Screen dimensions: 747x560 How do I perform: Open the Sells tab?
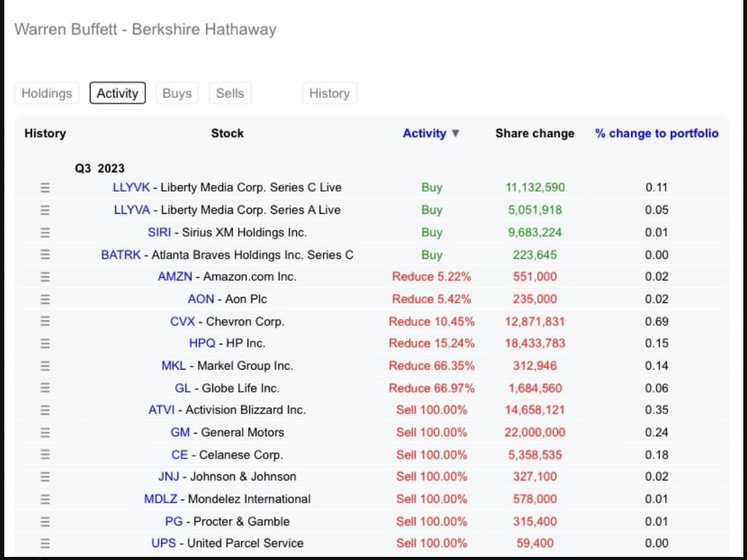[230, 94]
